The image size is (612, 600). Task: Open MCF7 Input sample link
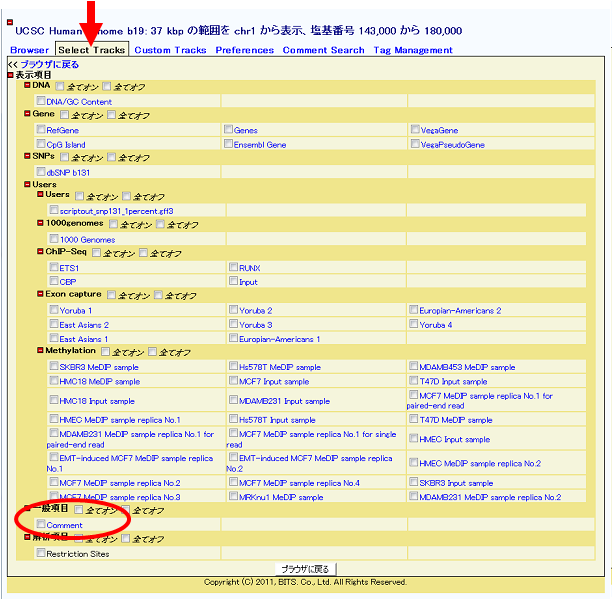point(274,382)
